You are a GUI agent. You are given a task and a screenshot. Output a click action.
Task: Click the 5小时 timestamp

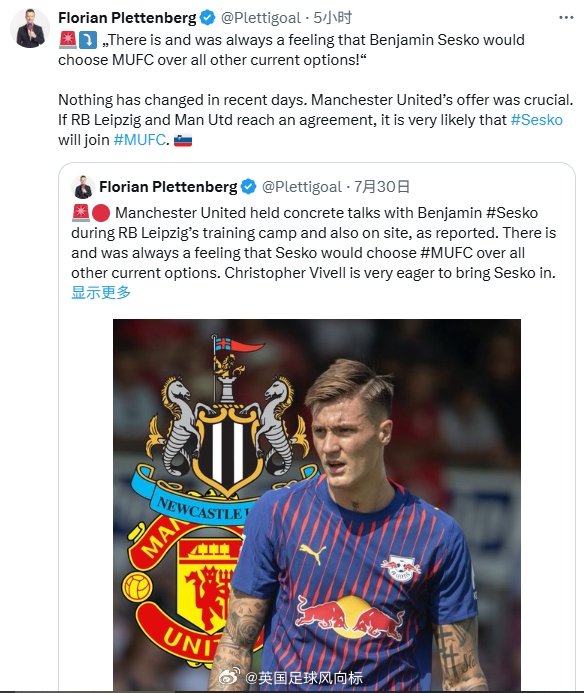coord(333,18)
